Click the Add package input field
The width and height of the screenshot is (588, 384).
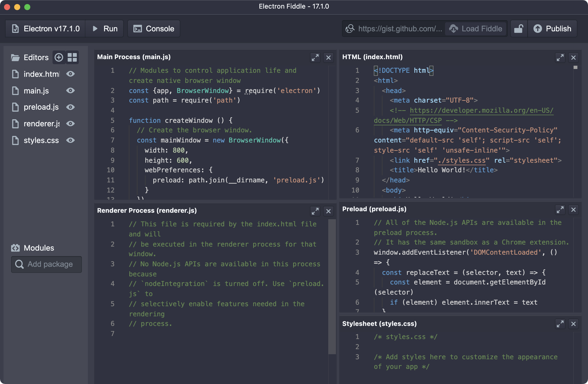click(x=45, y=263)
